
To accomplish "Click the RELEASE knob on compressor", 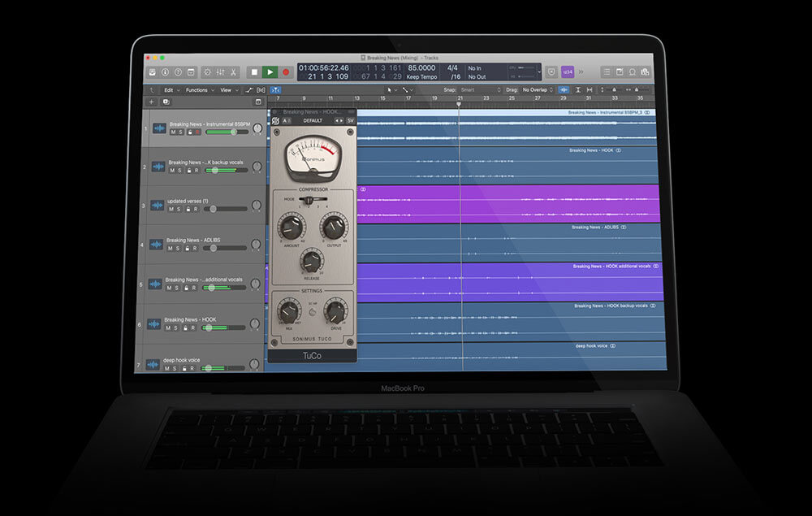I will coord(312,261).
